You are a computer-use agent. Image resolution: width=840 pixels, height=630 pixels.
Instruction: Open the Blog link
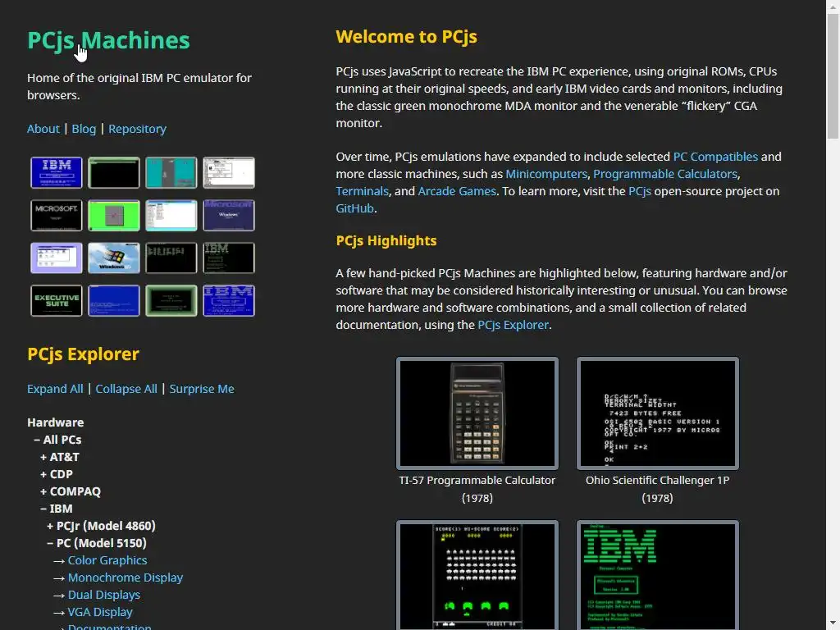tap(84, 129)
